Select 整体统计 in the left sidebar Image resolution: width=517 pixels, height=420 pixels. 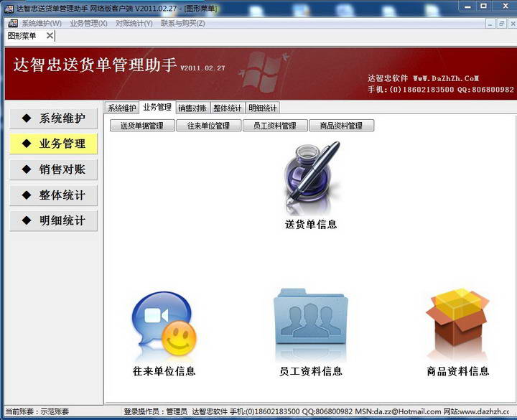(x=53, y=195)
